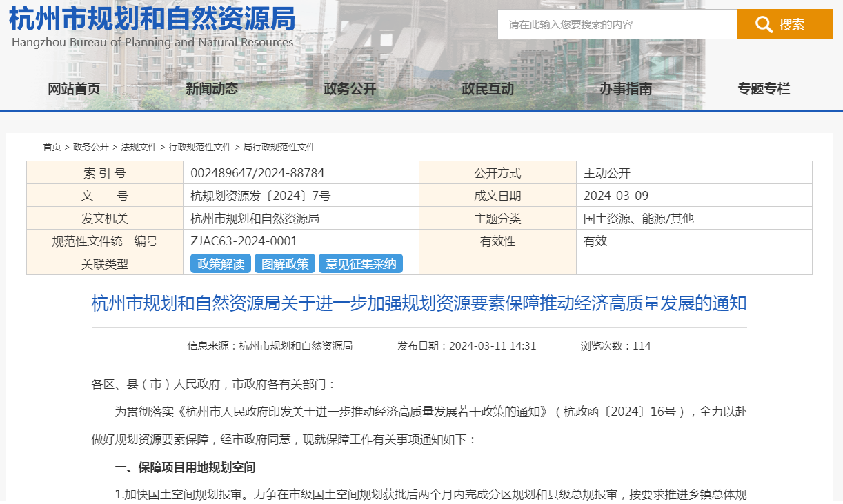Open the 意见征集采纳 related button
Screen dimensions: 843x504
click(x=361, y=263)
